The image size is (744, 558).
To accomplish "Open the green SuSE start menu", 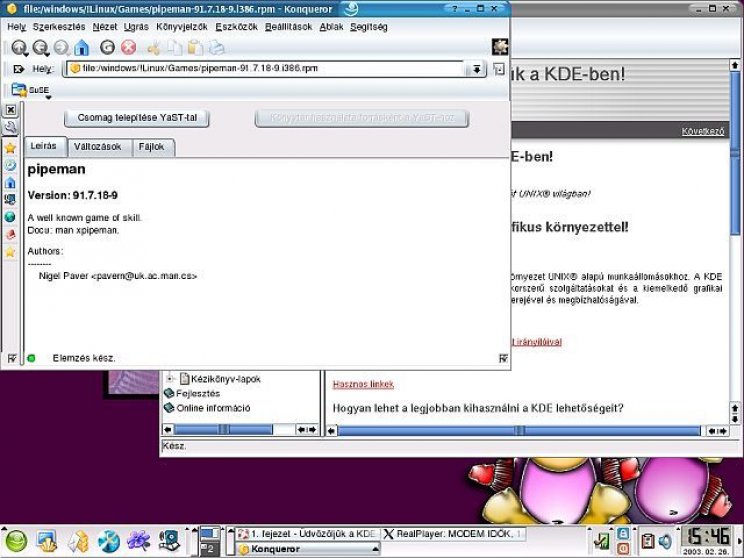I will pyautogui.click(x=17, y=541).
